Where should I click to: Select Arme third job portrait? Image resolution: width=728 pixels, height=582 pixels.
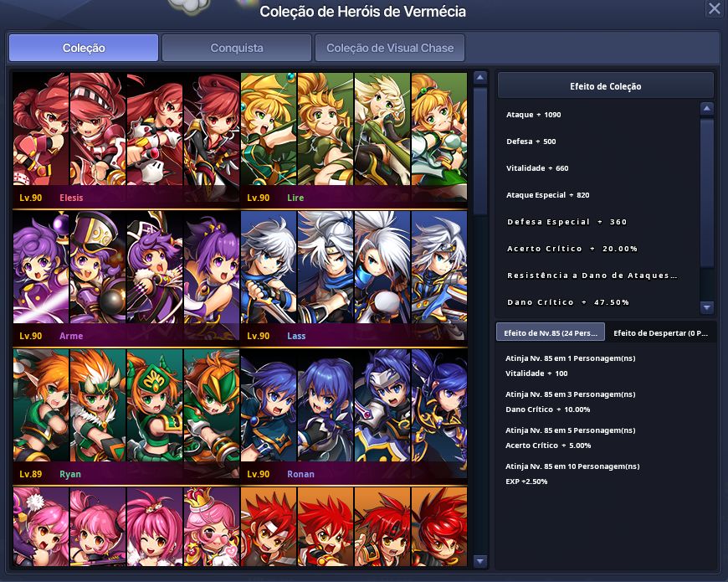[x=155, y=267]
